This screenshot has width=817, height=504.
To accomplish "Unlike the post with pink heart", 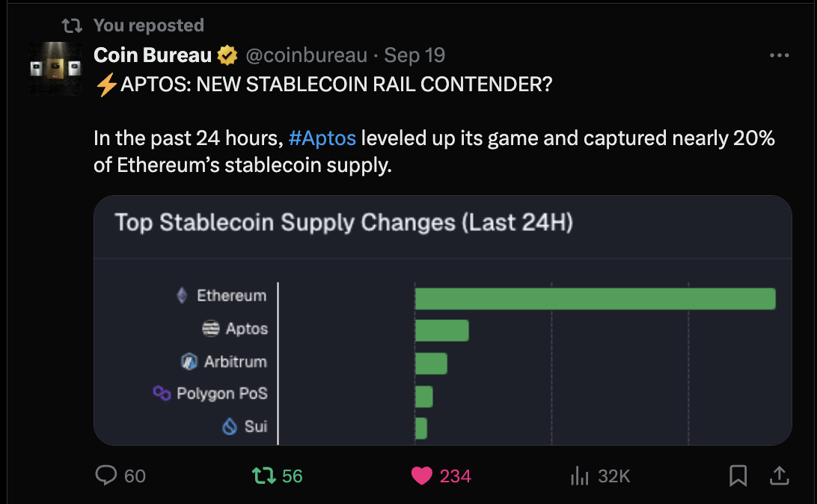I will click(x=423, y=475).
